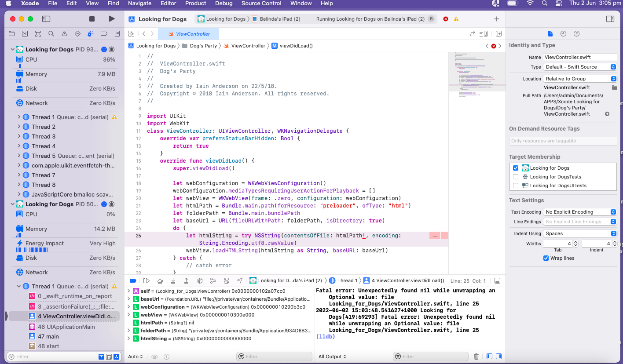Click the Debug Memory Graph icon

tap(213, 280)
